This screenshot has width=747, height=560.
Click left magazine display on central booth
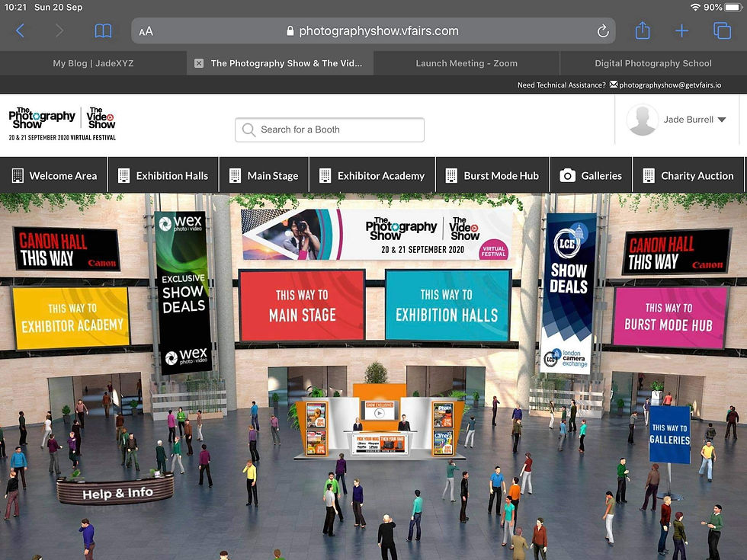tap(316, 428)
